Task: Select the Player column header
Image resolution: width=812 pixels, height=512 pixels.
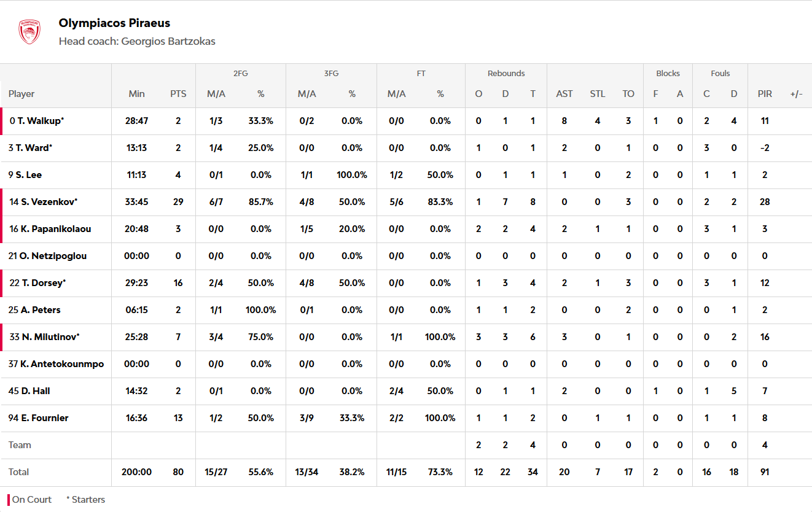Action: pyautogui.click(x=21, y=94)
